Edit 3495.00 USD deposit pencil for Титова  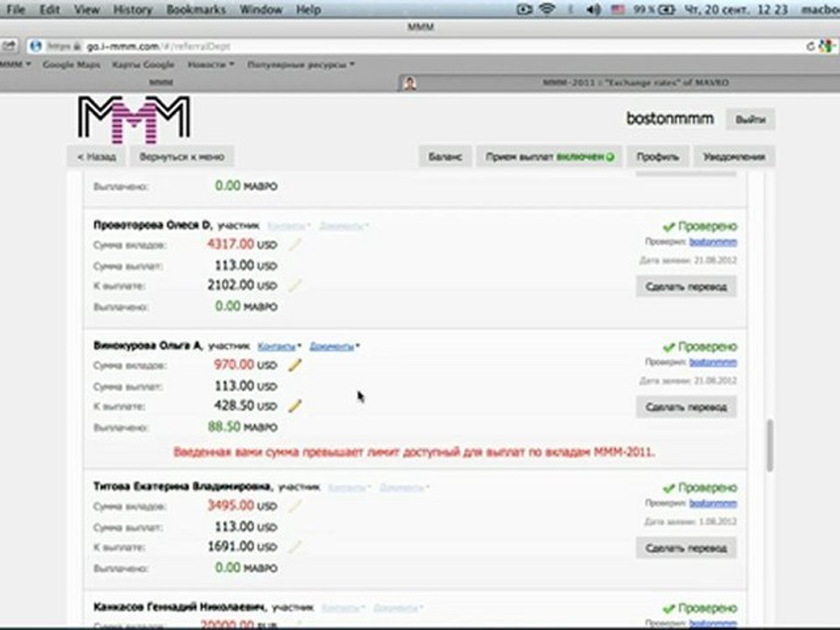tap(295, 507)
